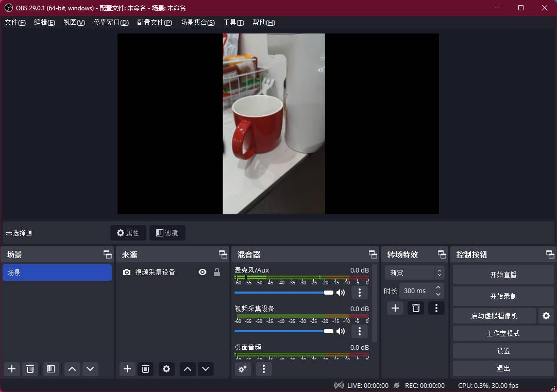Hide the 视频采集设备 source with eye toggle

[x=202, y=272]
